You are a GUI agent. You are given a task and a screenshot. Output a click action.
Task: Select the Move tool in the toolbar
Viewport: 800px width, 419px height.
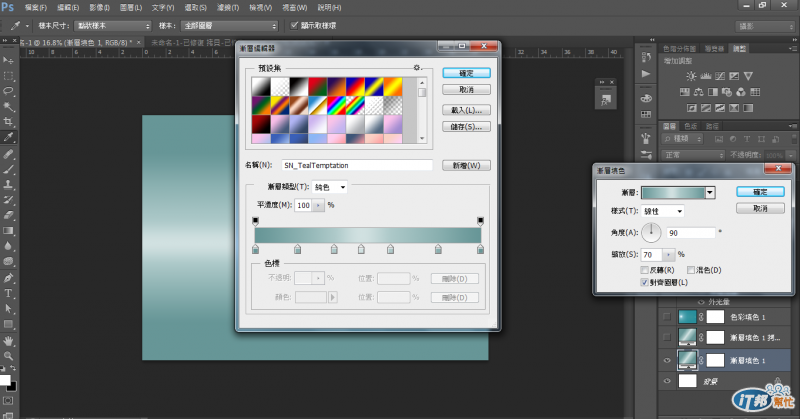[x=8, y=60]
